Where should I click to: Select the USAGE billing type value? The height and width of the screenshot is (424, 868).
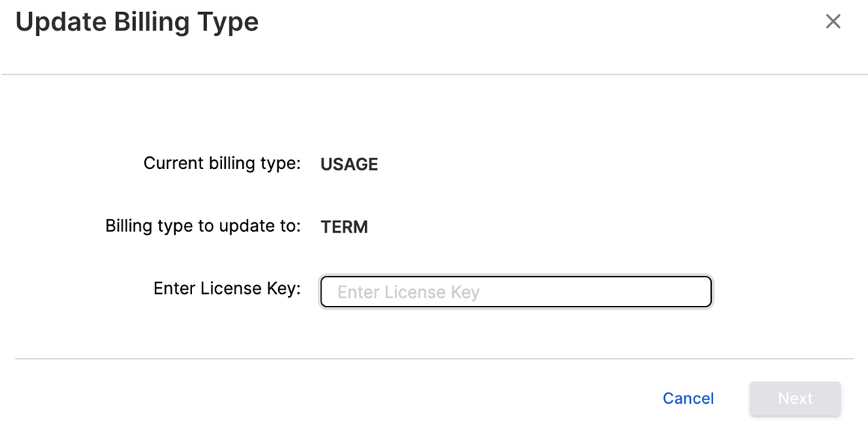[349, 165]
